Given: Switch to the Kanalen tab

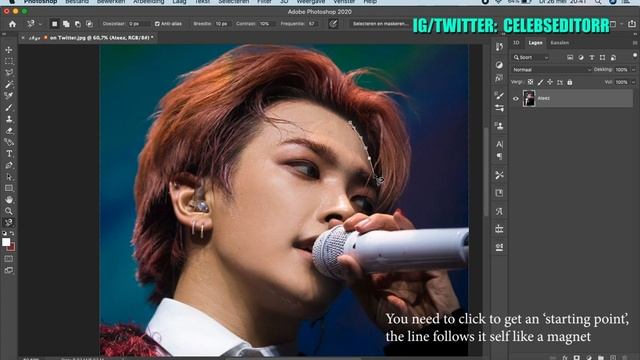Looking at the screenshot, I should tap(559, 43).
